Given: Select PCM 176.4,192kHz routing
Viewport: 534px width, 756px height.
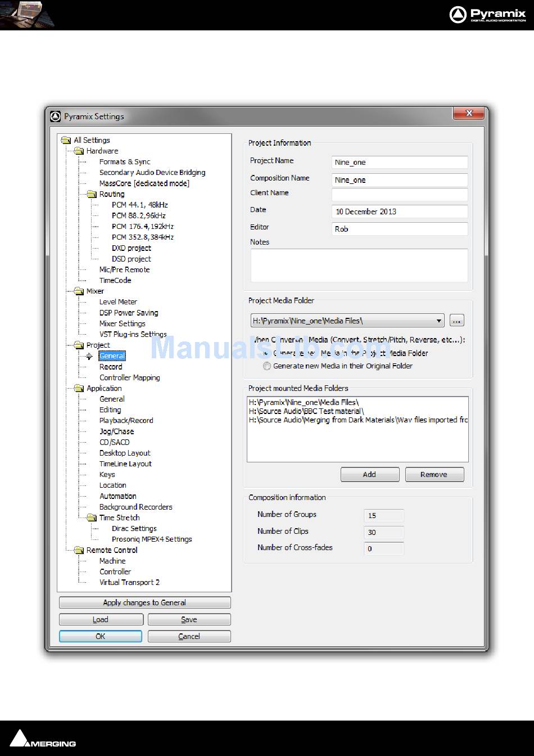Looking at the screenshot, I should [143, 226].
